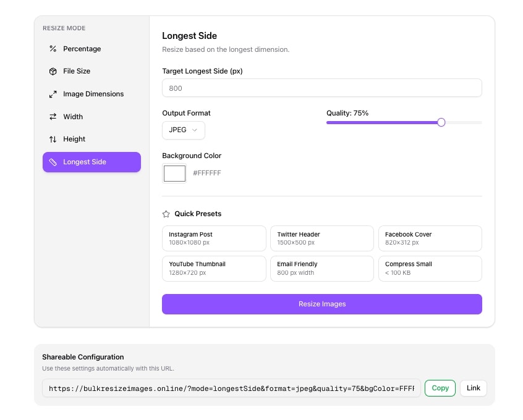Click the vertical arrows icon beside Height
Screen dimensions: 523x420
(53, 140)
